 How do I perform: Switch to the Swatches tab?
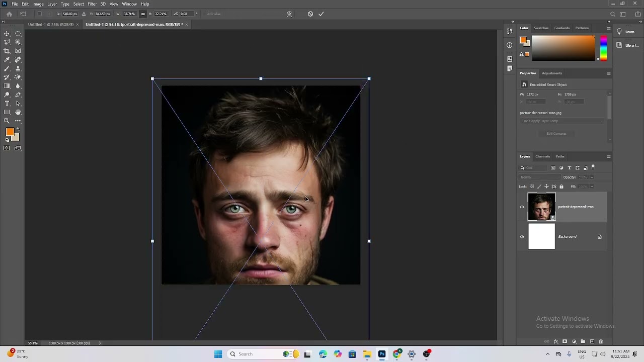coord(541,28)
